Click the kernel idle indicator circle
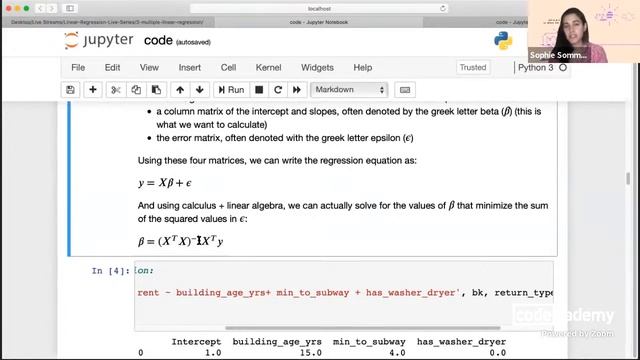Viewport: 640px width, 360px height. coord(563,68)
